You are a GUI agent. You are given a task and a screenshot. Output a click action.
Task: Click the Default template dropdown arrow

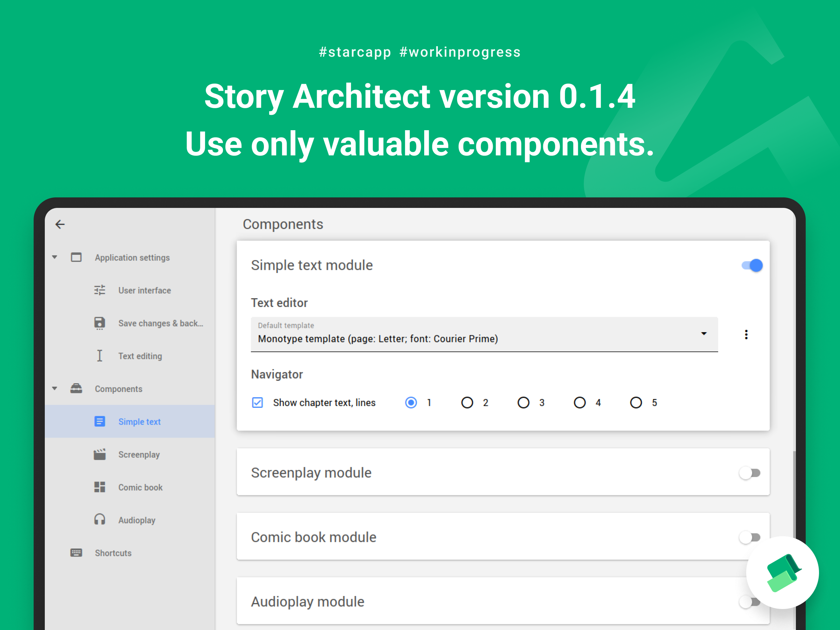click(703, 334)
